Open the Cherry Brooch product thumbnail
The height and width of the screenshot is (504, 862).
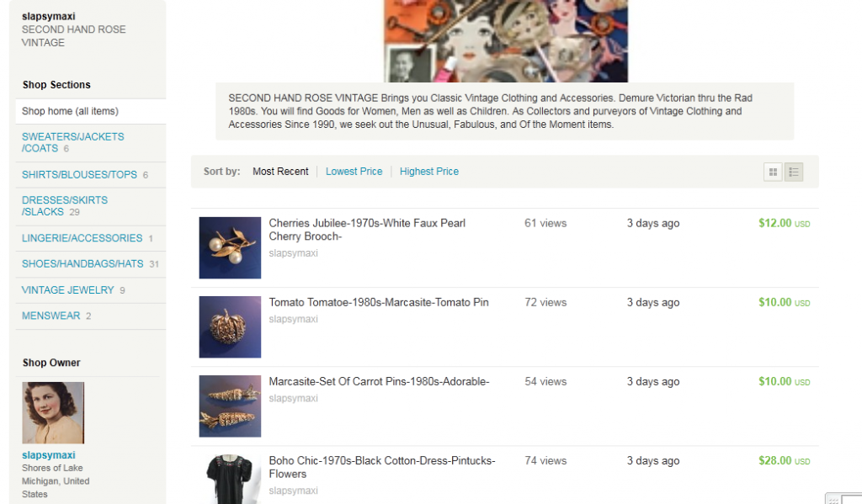[x=230, y=247]
